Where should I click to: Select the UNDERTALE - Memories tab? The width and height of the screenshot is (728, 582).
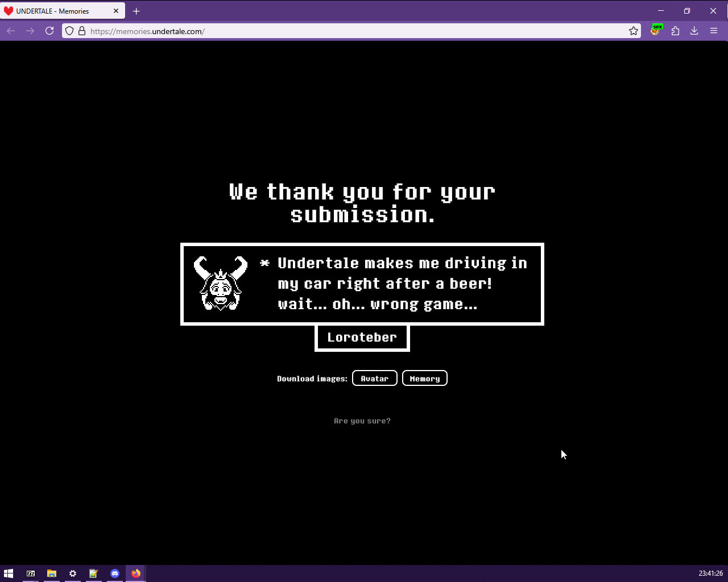click(63, 11)
